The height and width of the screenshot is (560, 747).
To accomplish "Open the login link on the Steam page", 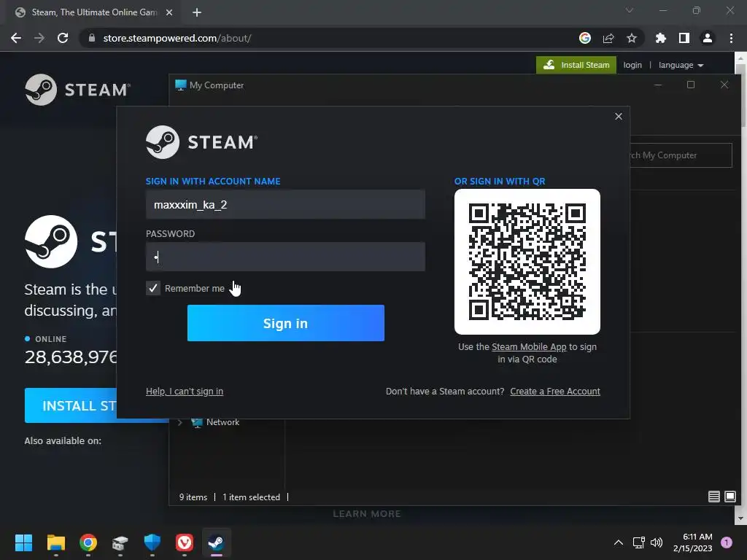I will pyautogui.click(x=632, y=65).
